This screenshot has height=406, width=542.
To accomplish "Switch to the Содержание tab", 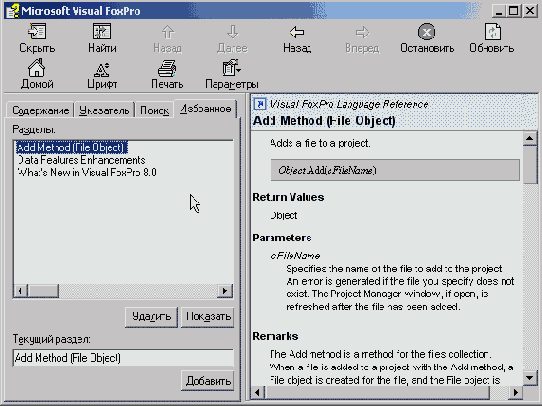I will pos(40,110).
